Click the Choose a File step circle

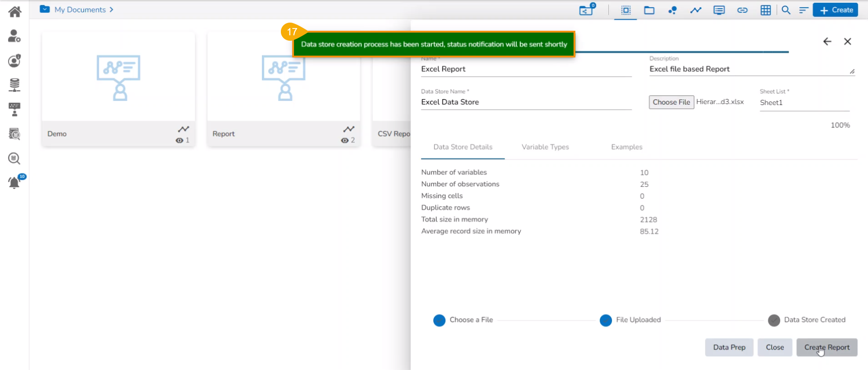tap(439, 320)
